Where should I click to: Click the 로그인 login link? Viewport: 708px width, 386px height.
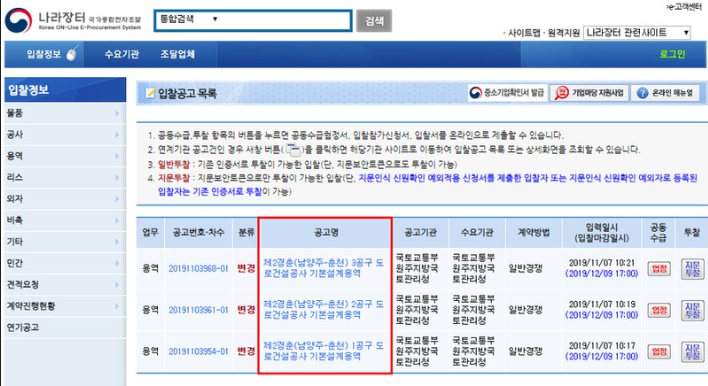click(x=672, y=54)
